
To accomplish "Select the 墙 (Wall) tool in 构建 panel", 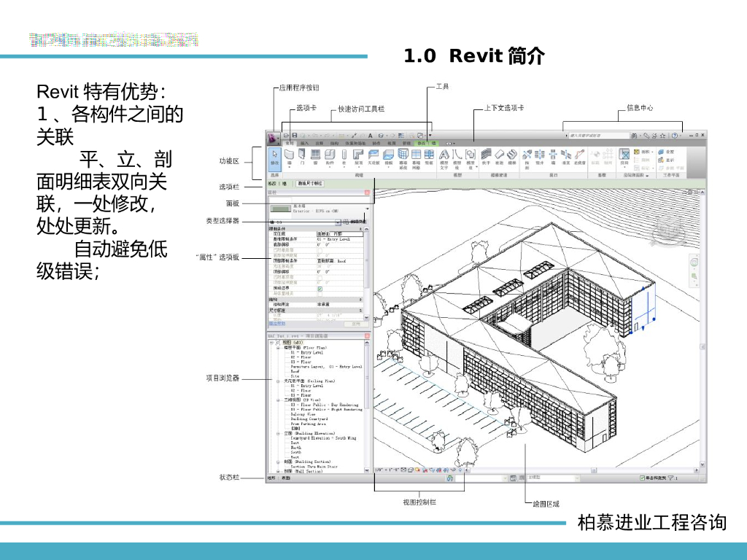I will 289,157.
